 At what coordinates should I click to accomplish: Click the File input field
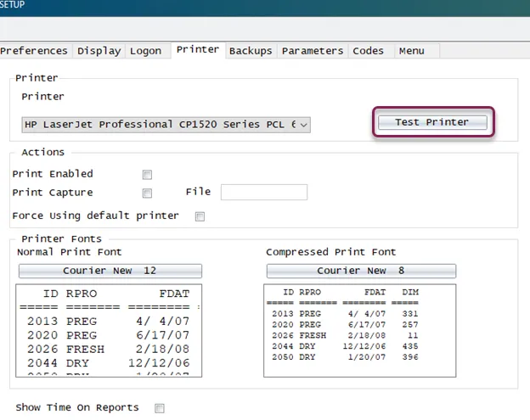(264, 192)
